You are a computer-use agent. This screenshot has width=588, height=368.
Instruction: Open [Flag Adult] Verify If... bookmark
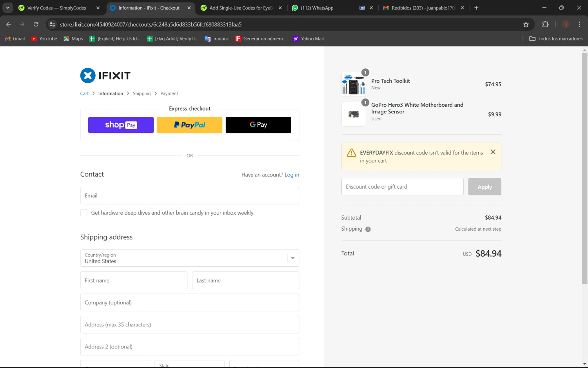(x=172, y=38)
